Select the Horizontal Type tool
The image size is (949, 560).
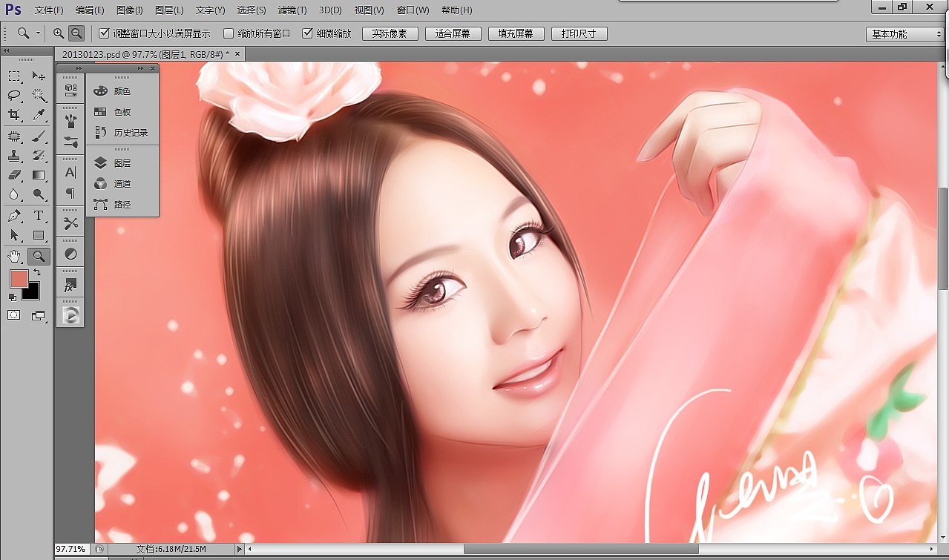[x=39, y=216]
